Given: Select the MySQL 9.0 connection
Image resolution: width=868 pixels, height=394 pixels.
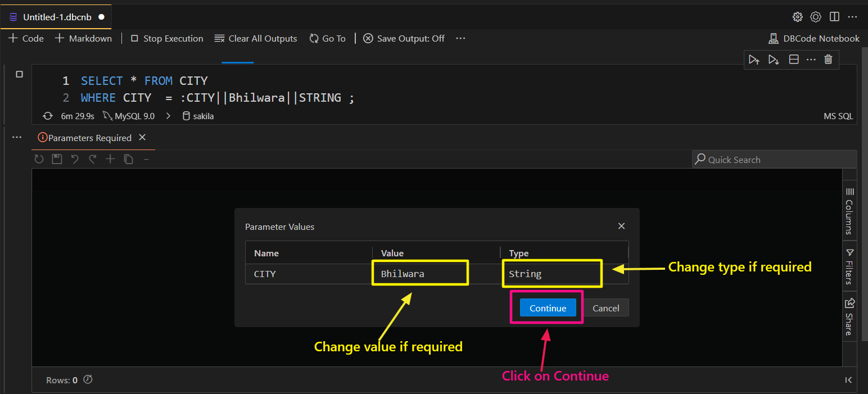Looking at the screenshot, I should tap(128, 116).
